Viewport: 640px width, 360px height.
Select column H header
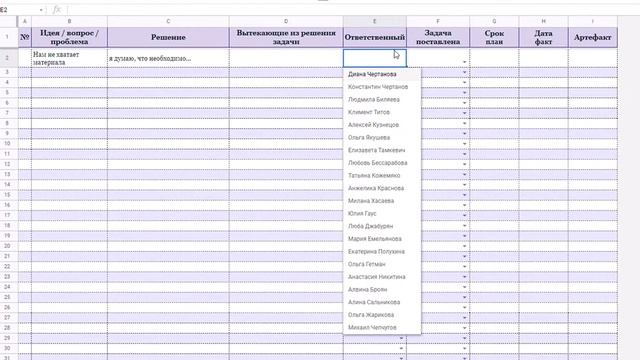[543, 21]
